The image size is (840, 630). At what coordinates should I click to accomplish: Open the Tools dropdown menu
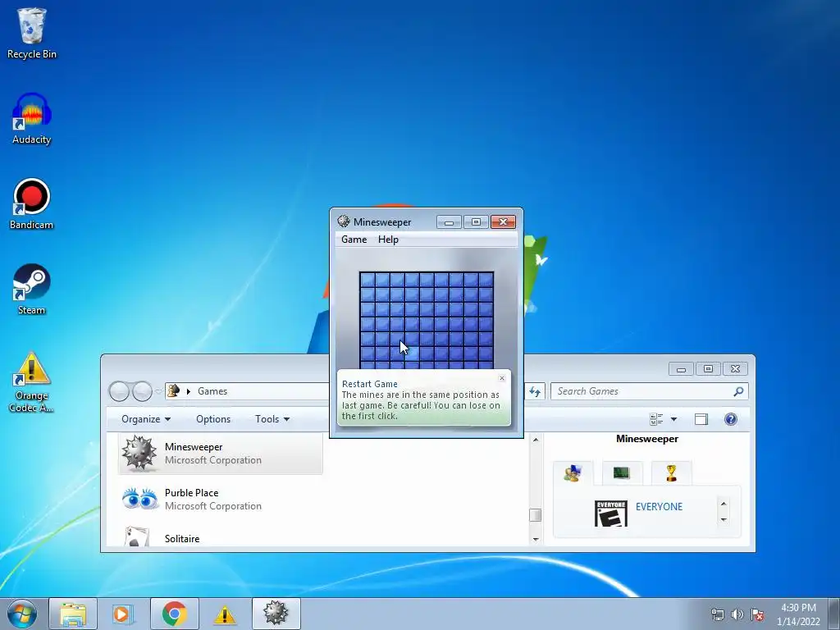tap(272, 419)
